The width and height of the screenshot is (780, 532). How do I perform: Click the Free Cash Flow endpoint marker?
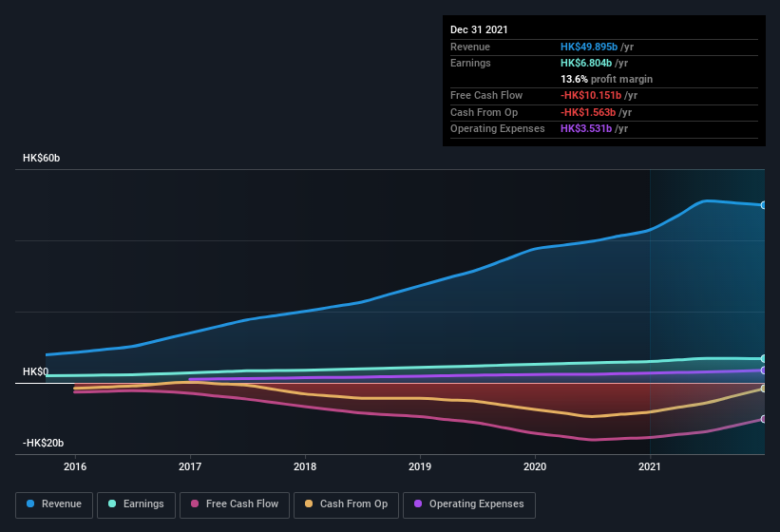[763, 419]
